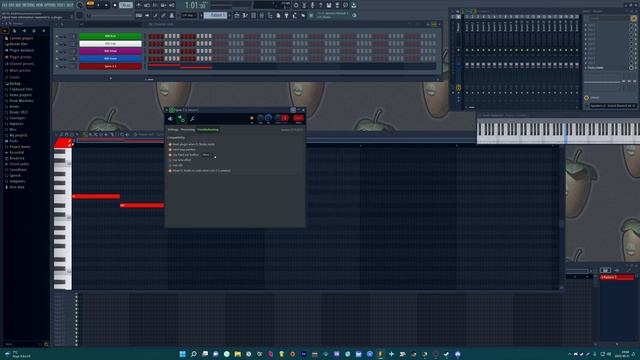Select the 808 Kick channel button
The width and height of the screenshot is (640, 360).
[x=110, y=36]
